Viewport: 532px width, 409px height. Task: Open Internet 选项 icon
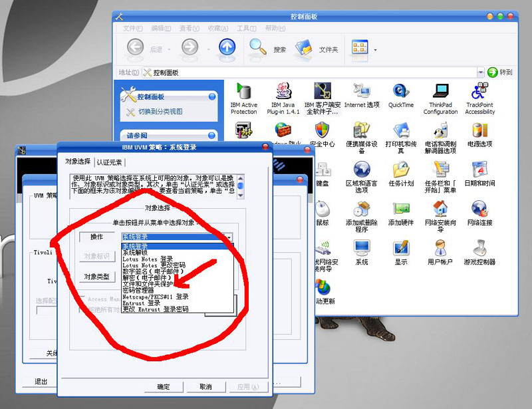point(362,95)
